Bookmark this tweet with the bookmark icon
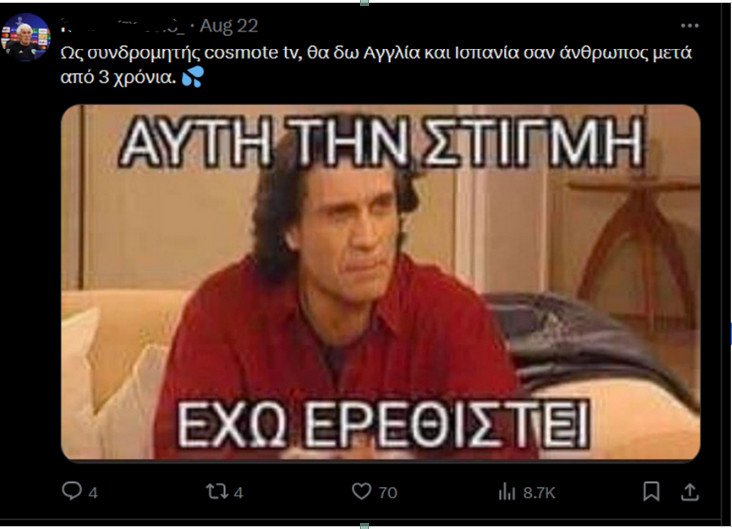The height and width of the screenshot is (529, 732). tap(651, 492)
